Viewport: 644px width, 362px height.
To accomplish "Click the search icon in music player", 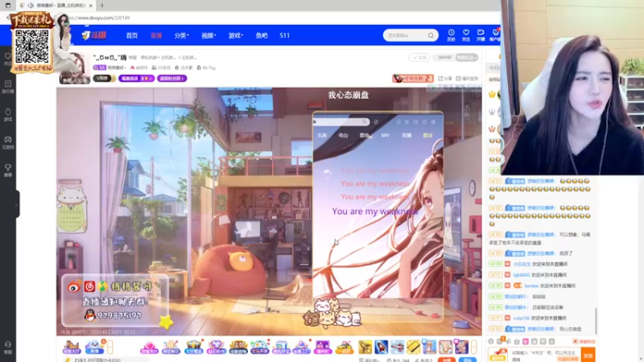I will pyautogui.click(x=365, y=122).
